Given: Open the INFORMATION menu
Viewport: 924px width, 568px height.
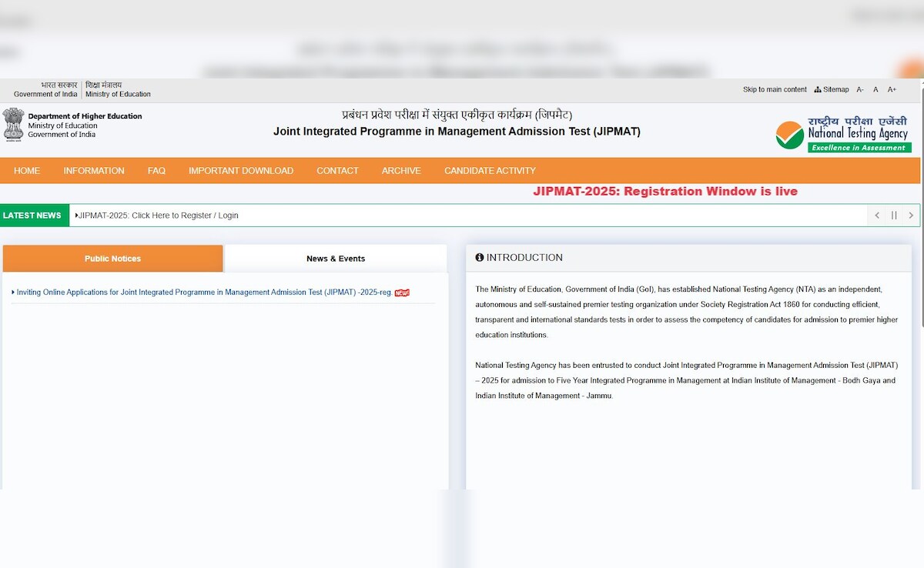Looking at the screenshot, I should click(x=94, y=171).
